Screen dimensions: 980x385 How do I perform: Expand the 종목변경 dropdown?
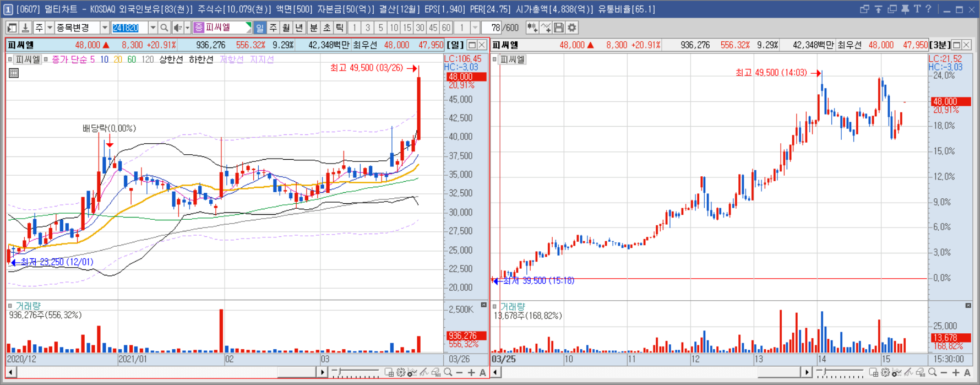[x=104, y=28]
